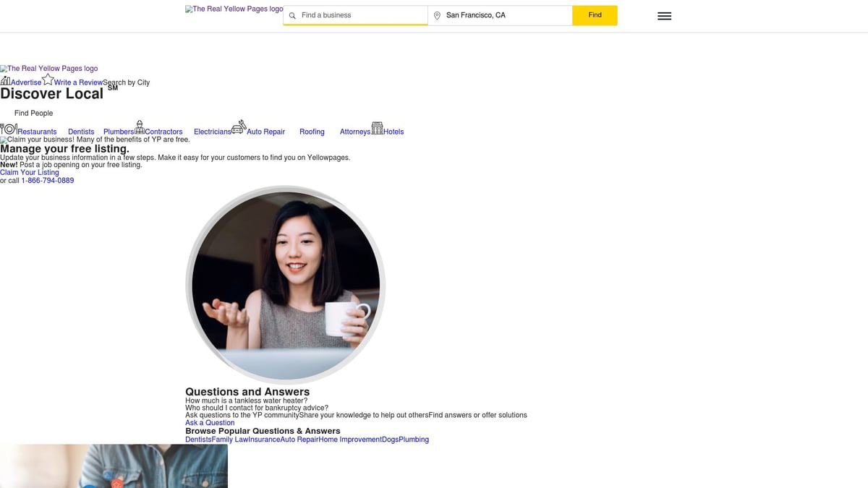Open the Advertise link
The image size is (868, 488).
click(26, 82)
